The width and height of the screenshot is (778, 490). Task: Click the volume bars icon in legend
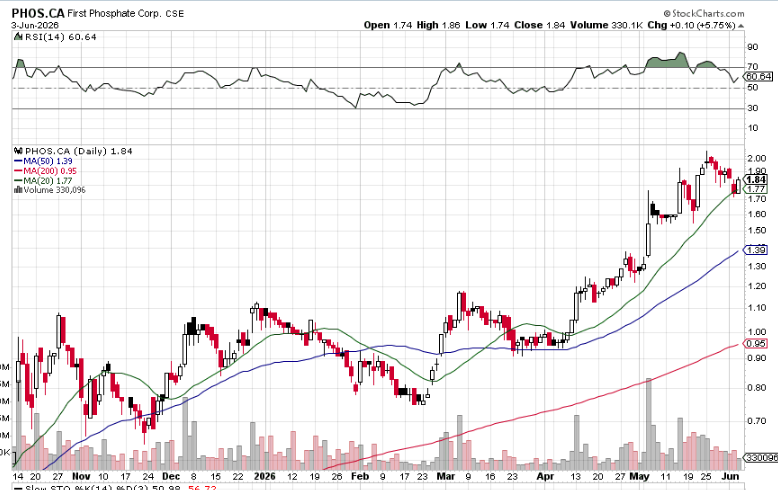click(x=18, y=190)
